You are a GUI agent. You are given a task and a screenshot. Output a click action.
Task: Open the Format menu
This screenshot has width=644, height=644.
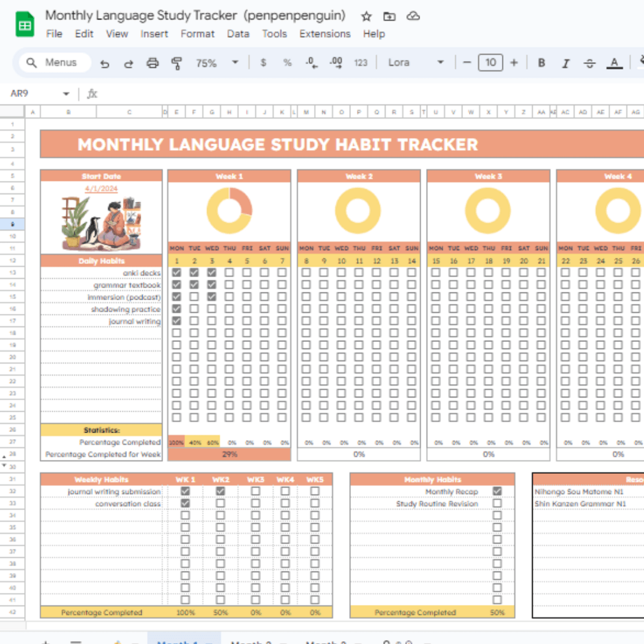(x=197, y=34)
